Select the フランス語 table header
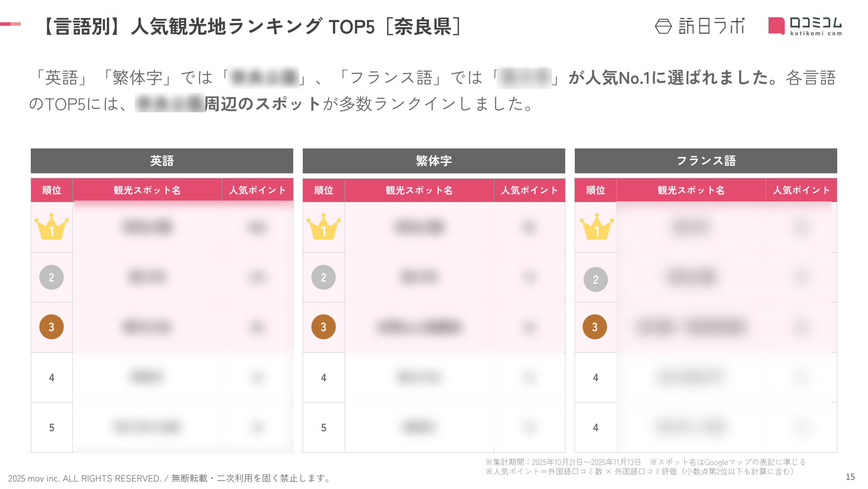The image size is (868, 489). coord(706,161)
